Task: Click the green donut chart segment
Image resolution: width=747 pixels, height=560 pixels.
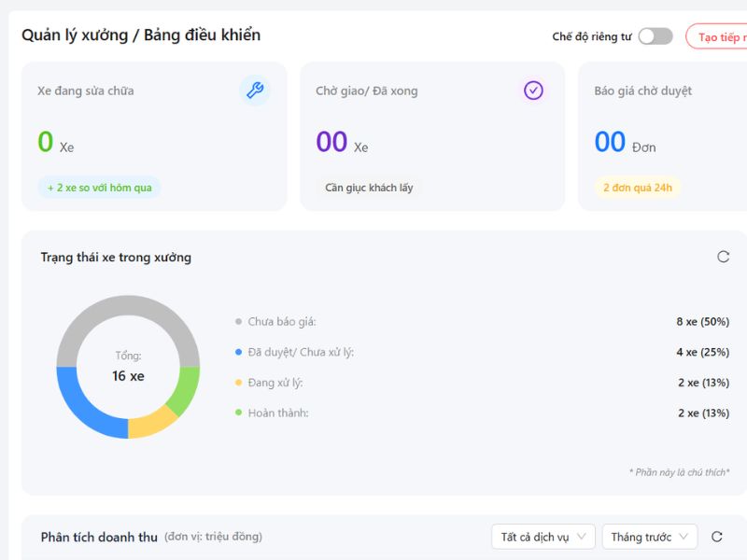Action: point(186,388)
